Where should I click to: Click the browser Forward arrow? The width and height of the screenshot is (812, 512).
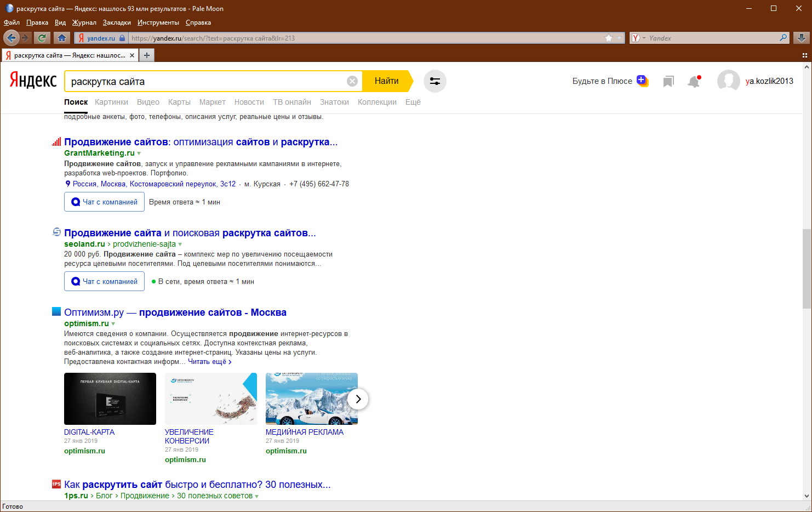[25, 38]
